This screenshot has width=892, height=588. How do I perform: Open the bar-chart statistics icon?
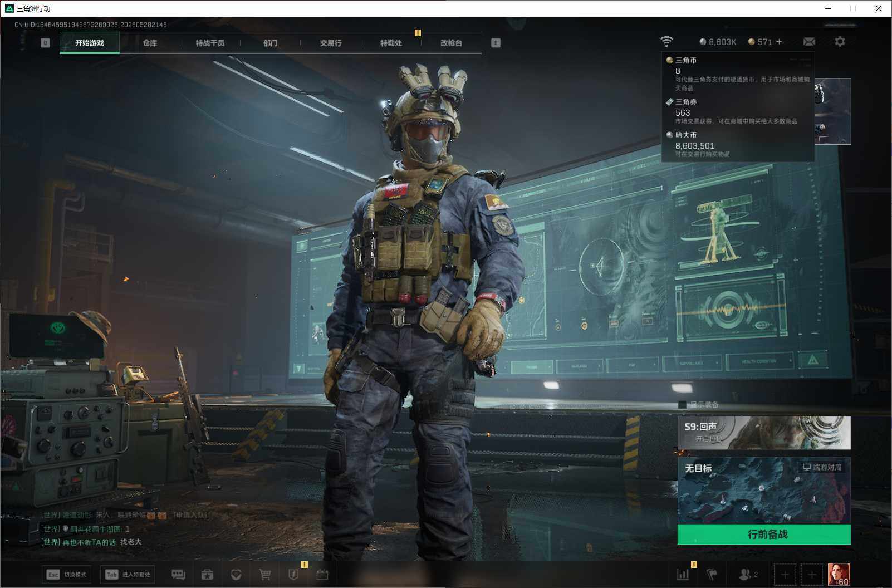[683, 574]
